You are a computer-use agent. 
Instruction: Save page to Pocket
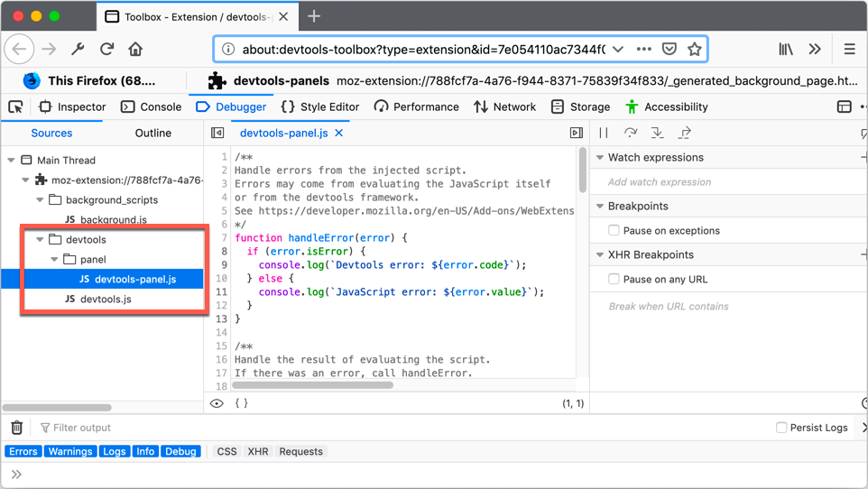[669, 50]
